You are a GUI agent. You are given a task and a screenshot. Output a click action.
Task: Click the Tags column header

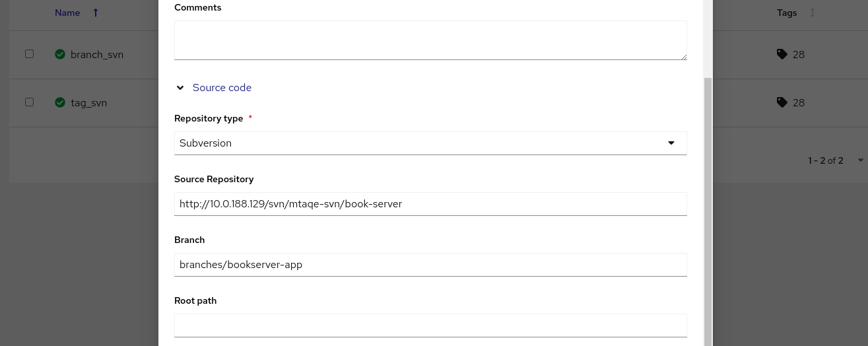pyautogui.click(x=787, y=13)
